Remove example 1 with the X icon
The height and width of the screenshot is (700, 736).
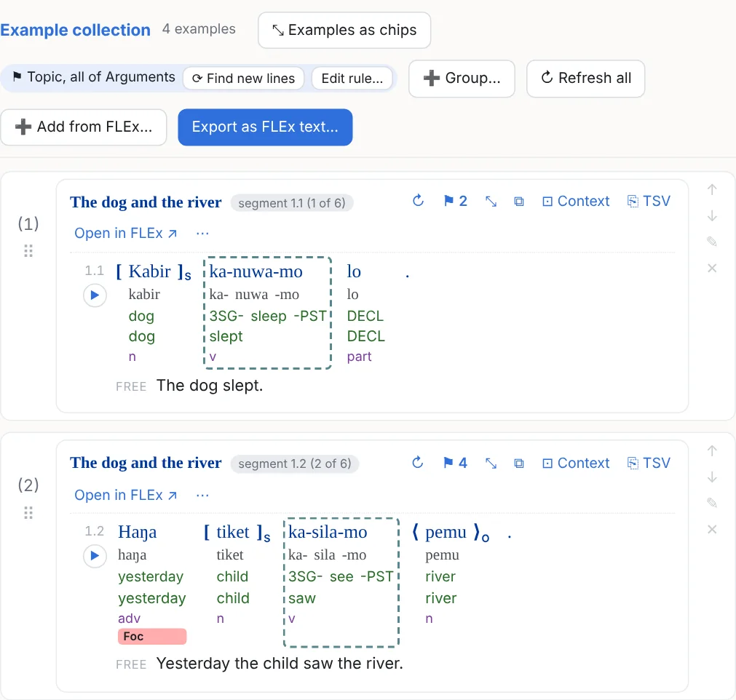click(x=712, y=268)
